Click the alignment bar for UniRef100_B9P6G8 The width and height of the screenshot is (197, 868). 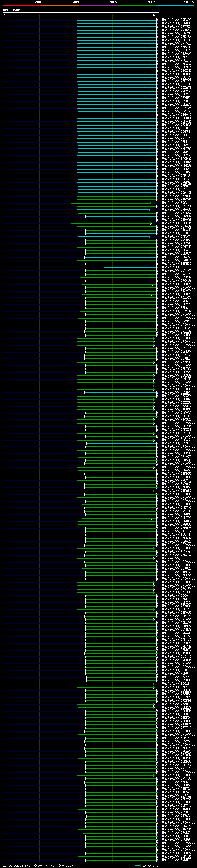(x=114, y=210)
